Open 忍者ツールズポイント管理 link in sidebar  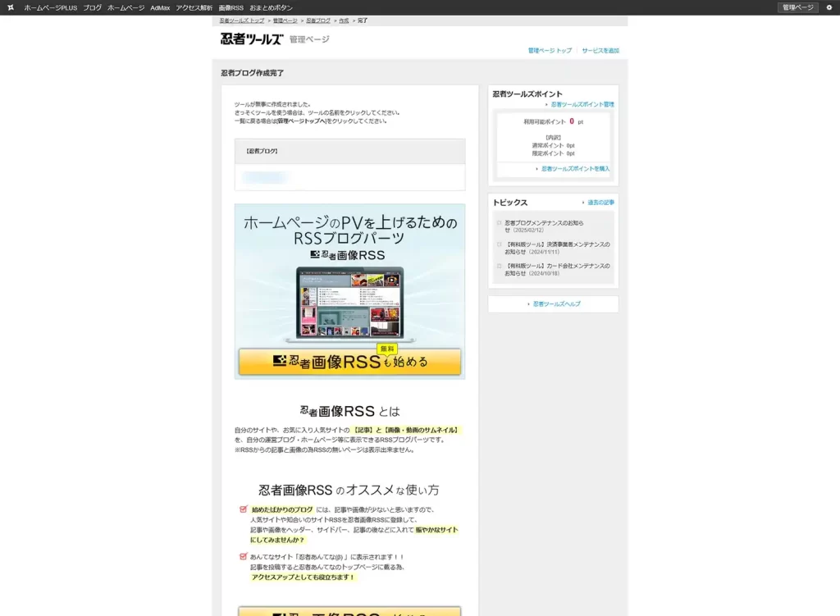pyautogui.click(x=582, y=105)
